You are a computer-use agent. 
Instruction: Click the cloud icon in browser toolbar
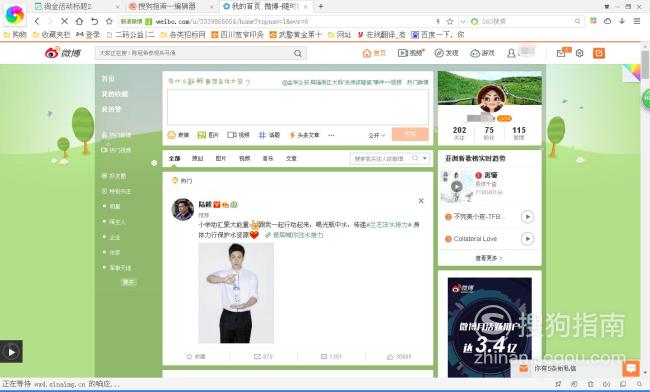(607, 21)
